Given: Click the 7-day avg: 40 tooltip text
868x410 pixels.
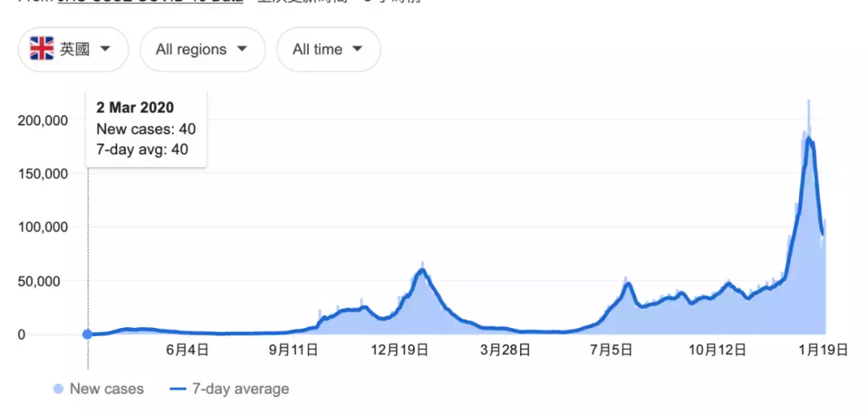Looking at the screenshot, I should (141, 149).
